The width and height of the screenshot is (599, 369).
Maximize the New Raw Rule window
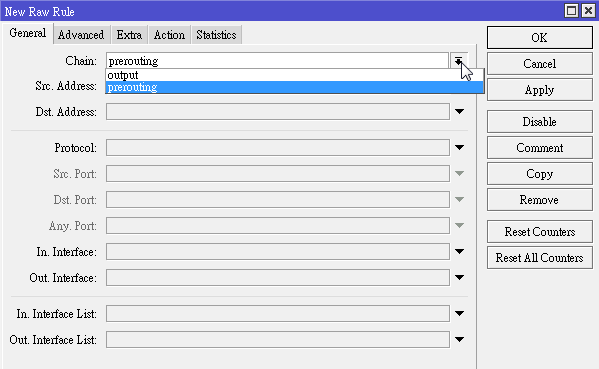[571, 11]
